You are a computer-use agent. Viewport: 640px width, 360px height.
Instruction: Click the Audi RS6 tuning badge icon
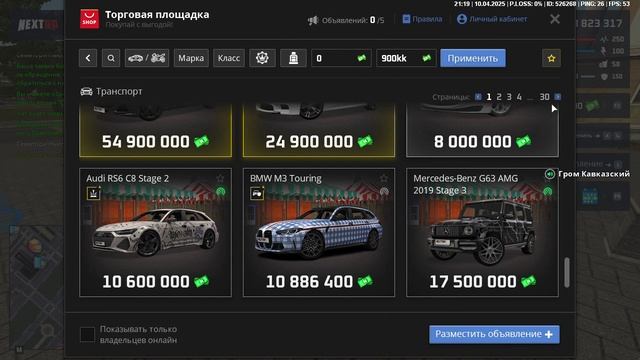coord(93,193)
